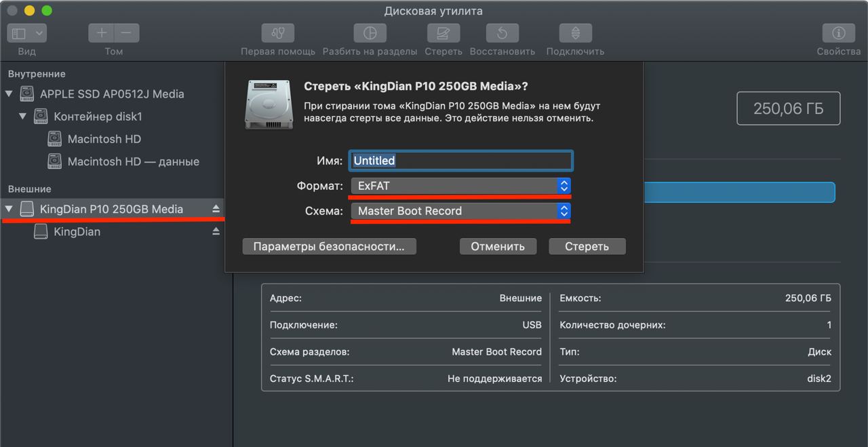Click KingDian P10 external disk icon
The width and height of the screenshot is (868, 447).
27,209
